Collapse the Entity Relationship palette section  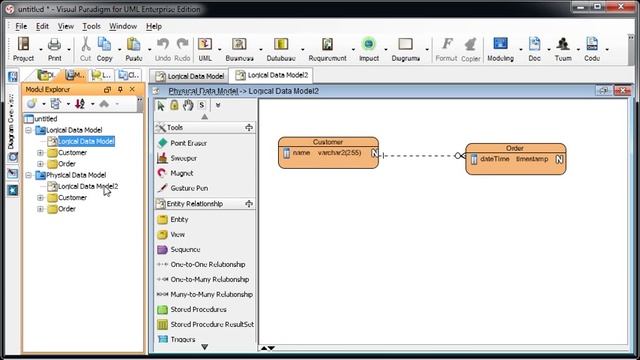point(249,204)
